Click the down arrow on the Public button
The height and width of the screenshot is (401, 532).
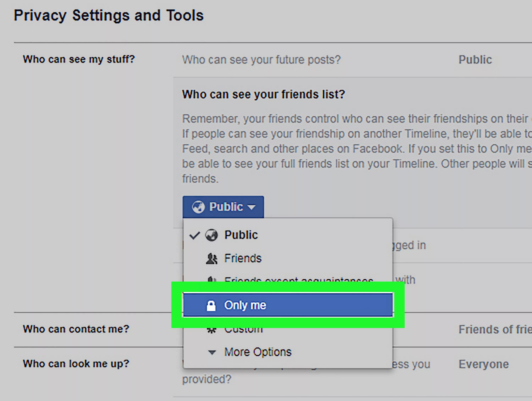tap(251, 207)
